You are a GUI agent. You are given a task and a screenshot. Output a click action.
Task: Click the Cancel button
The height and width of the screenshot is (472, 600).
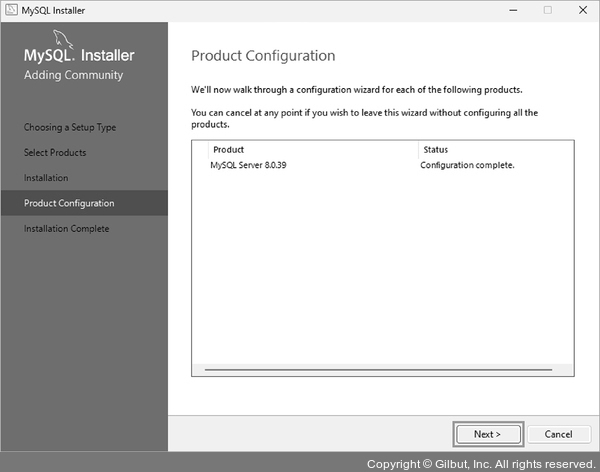(551, 434)
